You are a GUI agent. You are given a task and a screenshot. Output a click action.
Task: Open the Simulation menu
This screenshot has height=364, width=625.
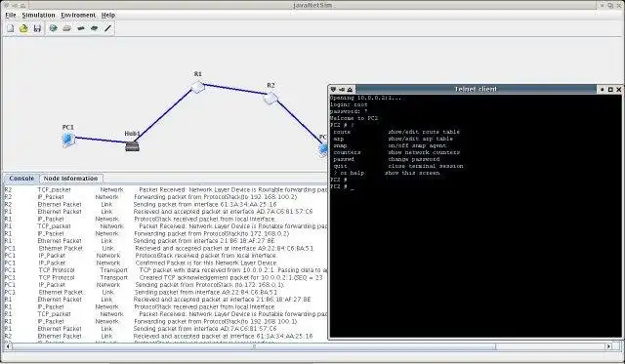click(x=38, y=16)
